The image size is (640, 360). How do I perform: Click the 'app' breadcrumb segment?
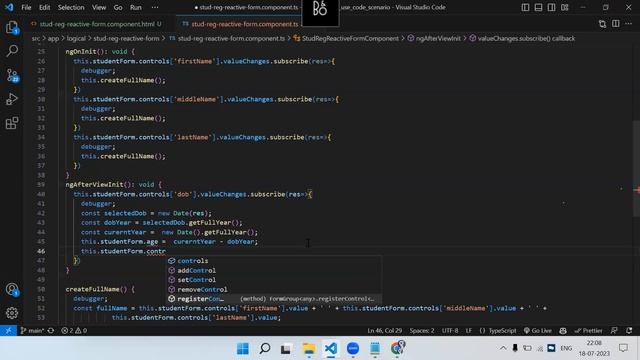pos(53,38)
